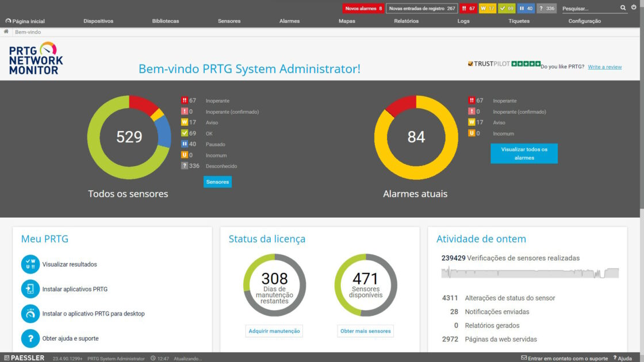The width and height of the screenshot is (644, 362).
Task: Click the PRTG desktop app icon
Action: coord(30,314)
